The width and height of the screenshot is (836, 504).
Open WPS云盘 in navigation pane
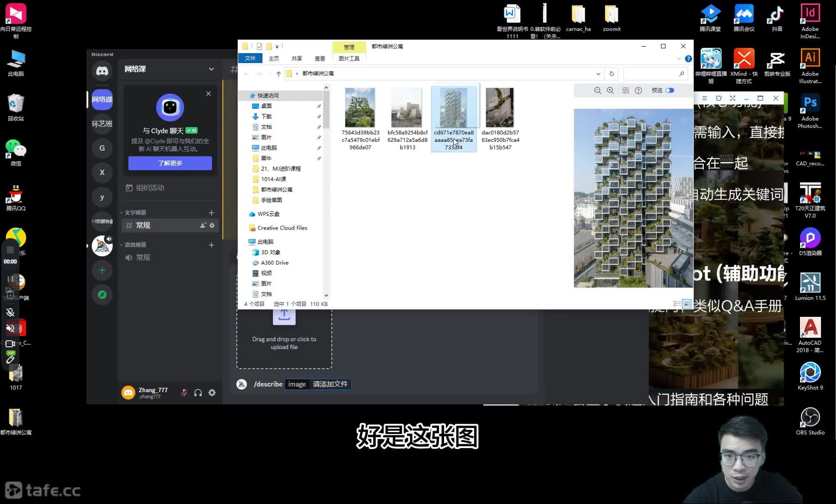coord(268,214)
